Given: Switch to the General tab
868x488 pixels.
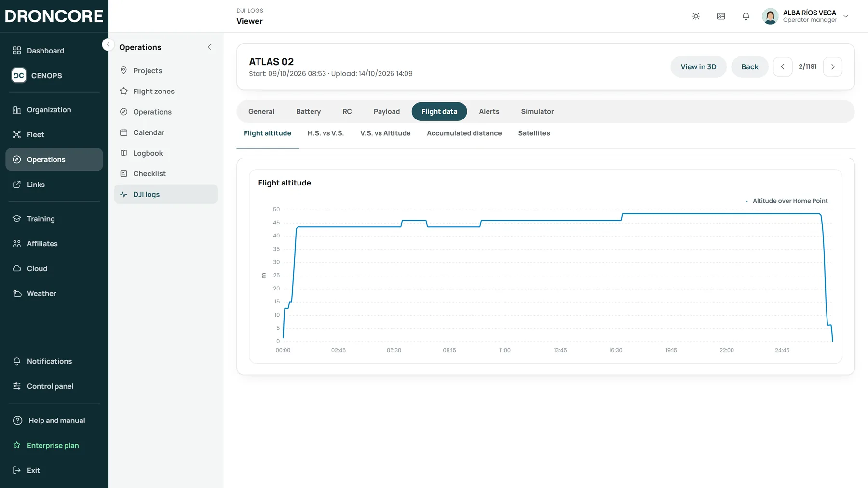Looking at the screenshot, I should click(x=261, y=112).
